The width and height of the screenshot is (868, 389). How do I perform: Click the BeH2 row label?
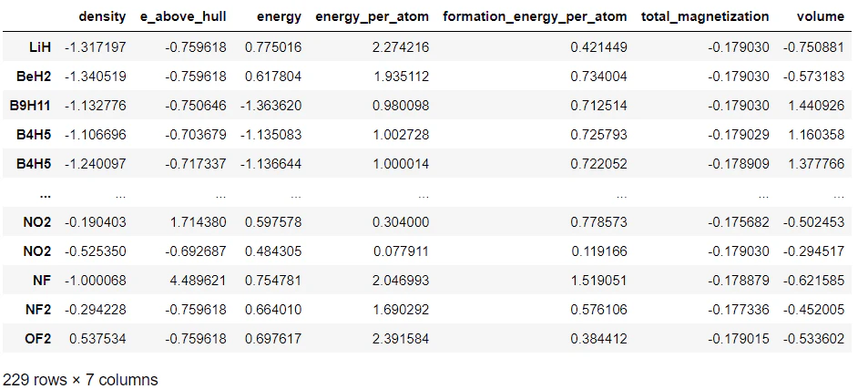point(35,77)
